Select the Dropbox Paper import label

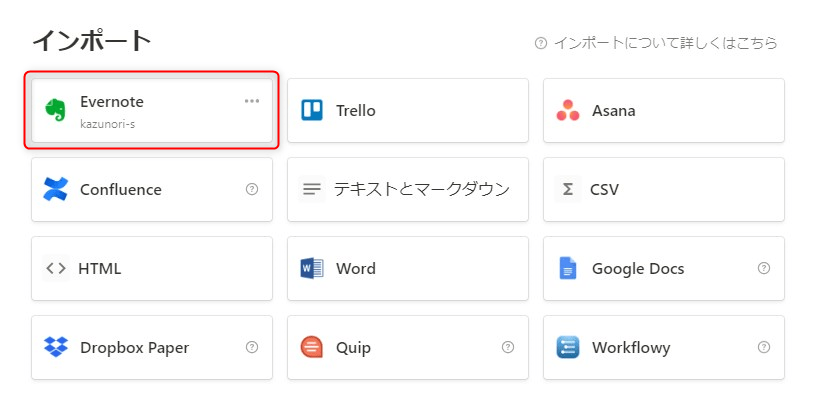pyautogui.click(x=134, y=348)
